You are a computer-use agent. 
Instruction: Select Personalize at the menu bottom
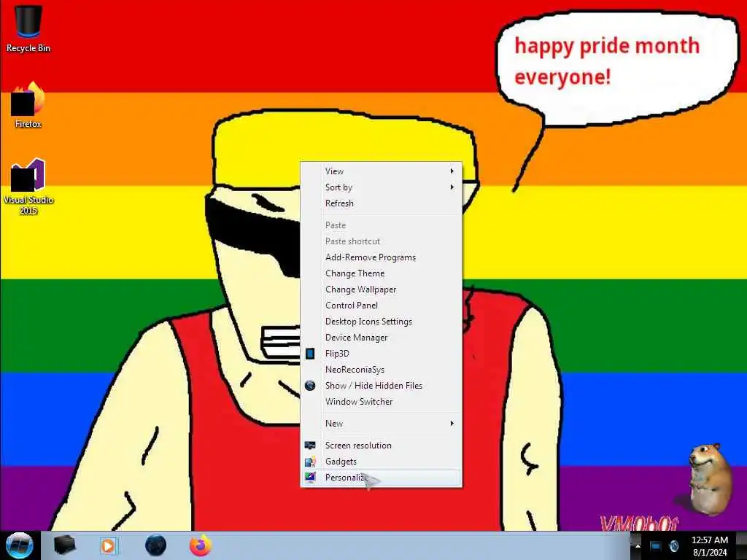pyautogui.click(x=381, y=478)
